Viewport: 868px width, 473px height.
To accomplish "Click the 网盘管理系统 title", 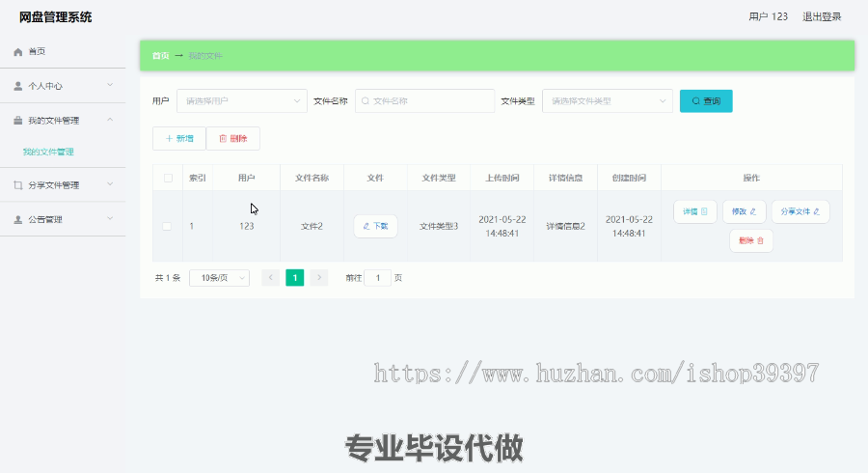I will click(x=55, y=17).
